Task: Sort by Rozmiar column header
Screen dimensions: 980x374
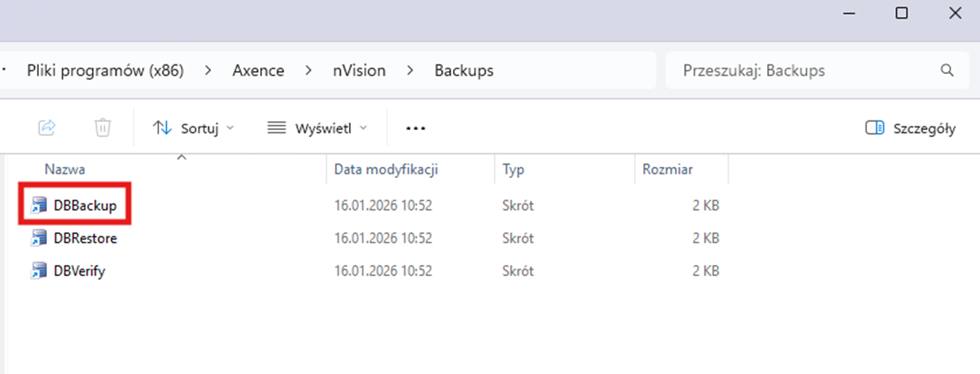Action: click(x=668, y=170)
